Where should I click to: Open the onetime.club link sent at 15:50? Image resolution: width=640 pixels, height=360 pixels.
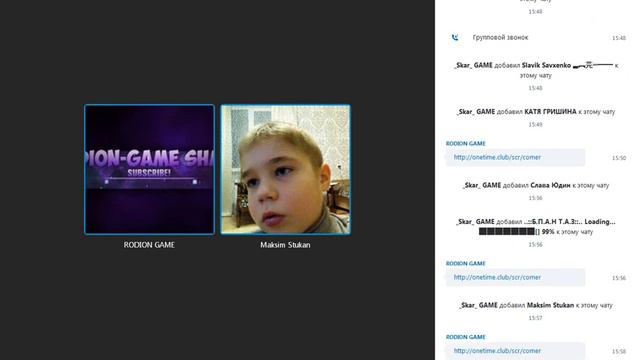497,157
